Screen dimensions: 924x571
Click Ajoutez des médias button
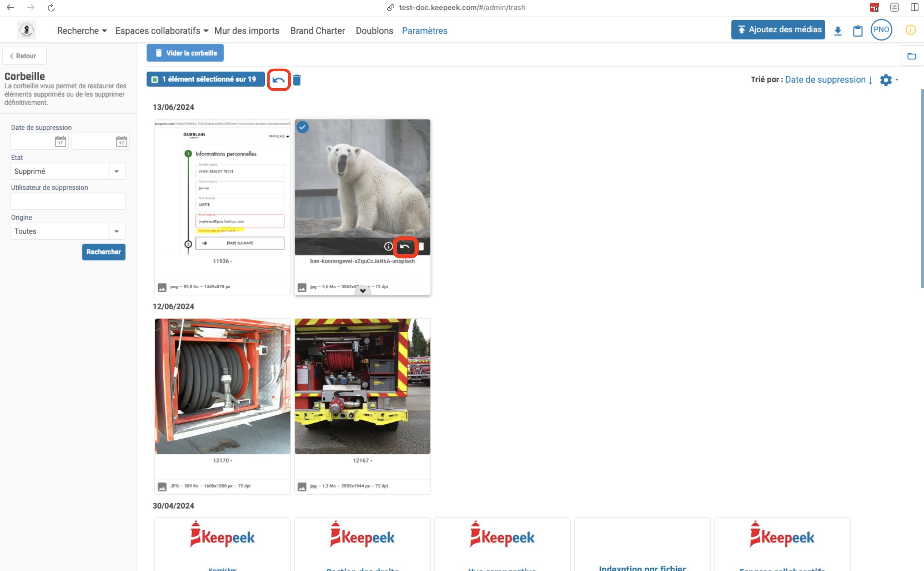[778, 30]
